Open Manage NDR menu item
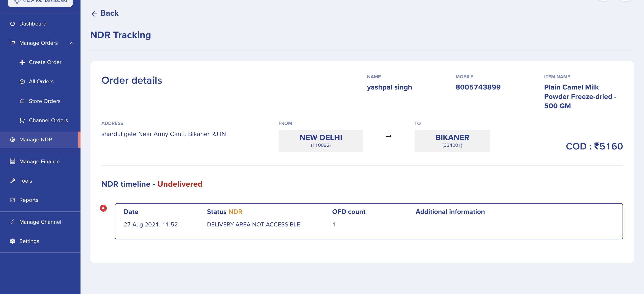Image resolution: width=644 pixels, height=294 pixels. tap(36, 140)
